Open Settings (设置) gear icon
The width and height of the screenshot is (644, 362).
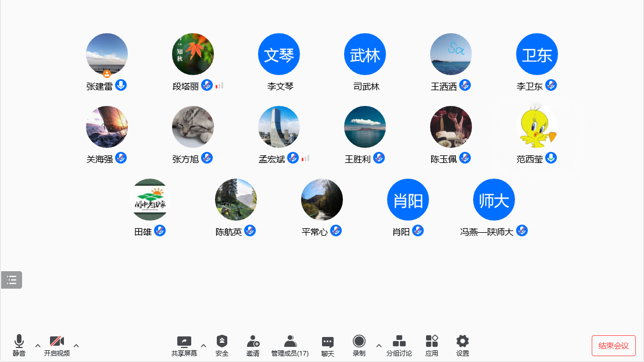[463, 342]
